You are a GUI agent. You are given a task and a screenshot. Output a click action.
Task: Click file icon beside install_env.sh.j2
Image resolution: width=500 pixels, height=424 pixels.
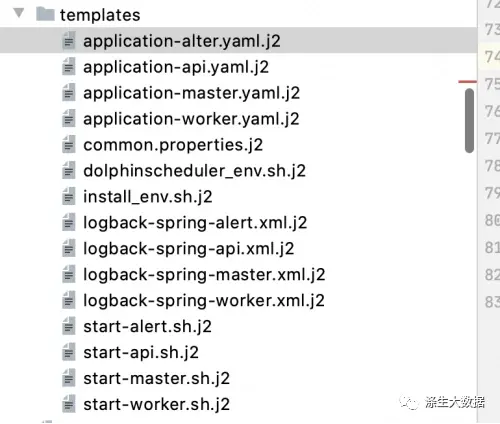pyautogui.click(x=69, y=197)
